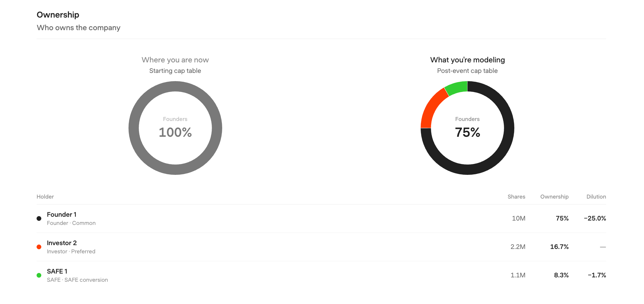
Task: Click the orange dot beside Investor 2
Action: coord(39,247)
